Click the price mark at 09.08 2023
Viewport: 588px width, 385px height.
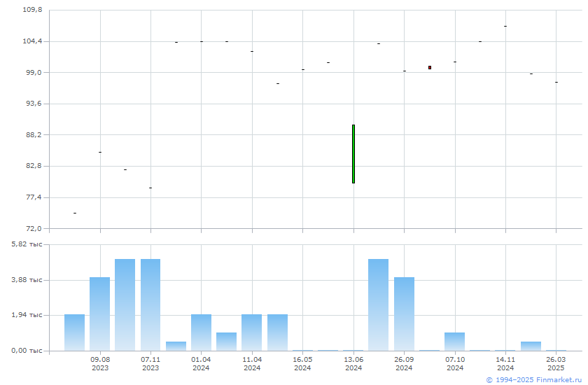click(100, 152)
